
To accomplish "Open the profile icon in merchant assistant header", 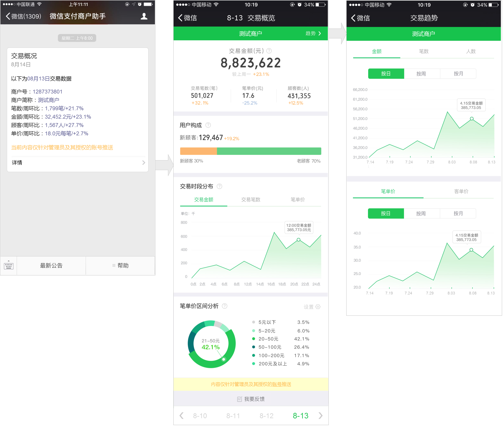I will [144, 16].
